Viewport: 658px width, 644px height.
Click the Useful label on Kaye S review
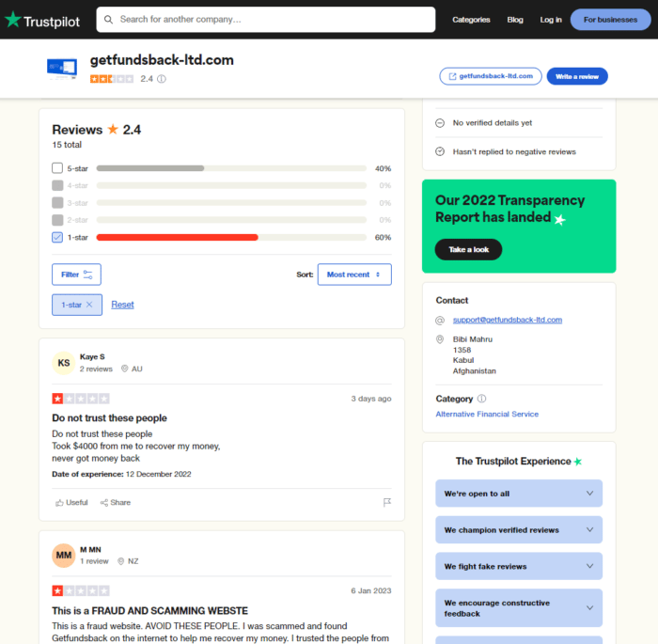77,503
